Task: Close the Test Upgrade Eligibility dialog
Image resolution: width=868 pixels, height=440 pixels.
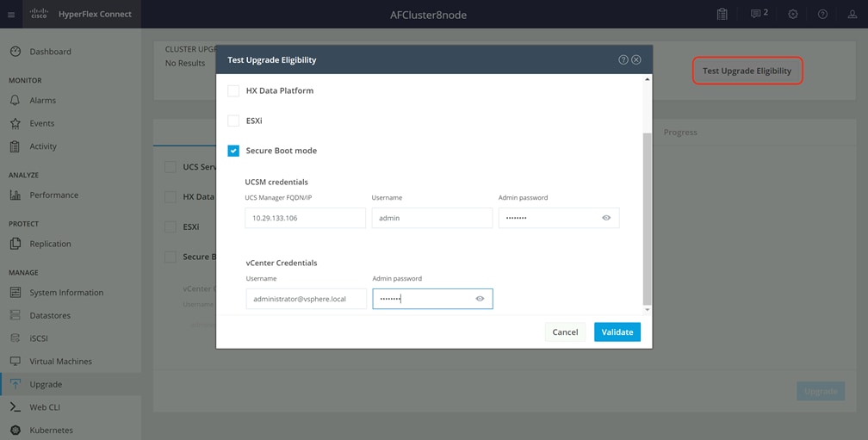Action: pyautogui.click(x=636, y=59)
